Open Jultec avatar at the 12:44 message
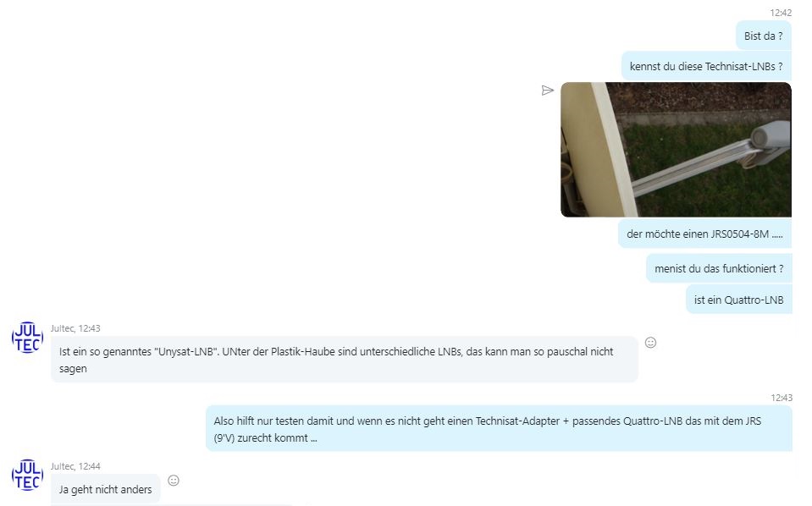Viewport: 812px width, 506px height. (27, 475)
